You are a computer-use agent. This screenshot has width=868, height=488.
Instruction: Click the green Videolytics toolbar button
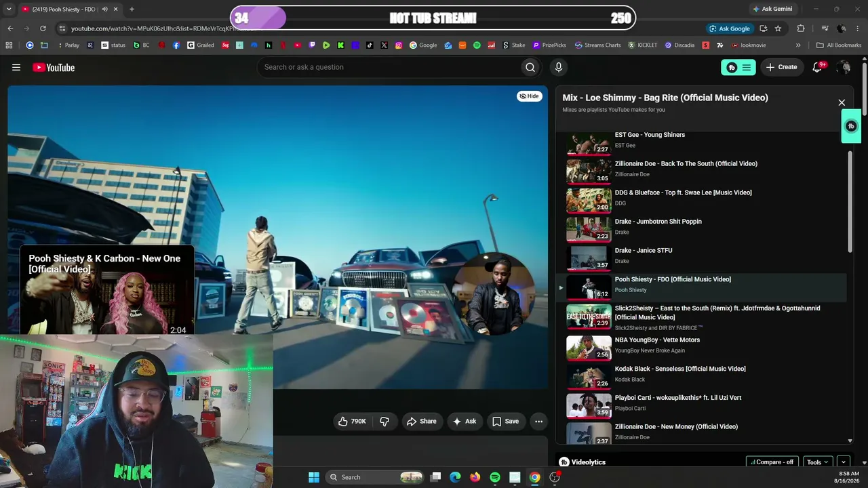[x=738, y=67]
